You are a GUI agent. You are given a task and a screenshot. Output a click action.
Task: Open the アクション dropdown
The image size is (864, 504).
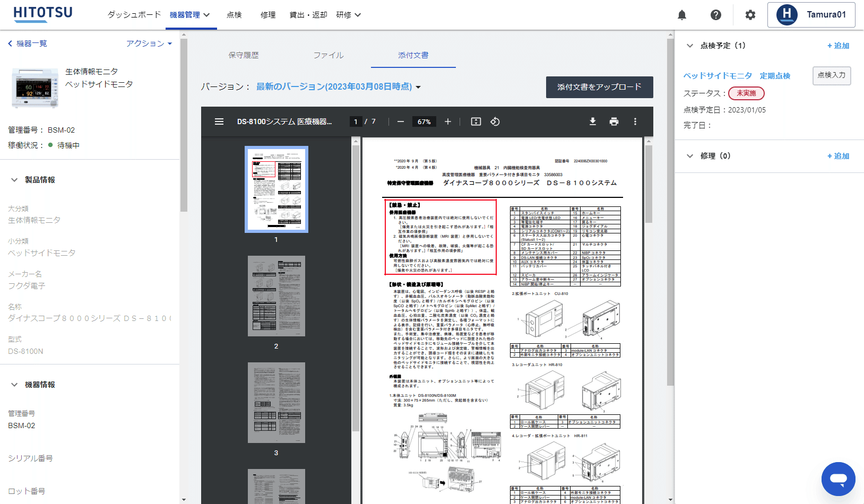[149, 43]
